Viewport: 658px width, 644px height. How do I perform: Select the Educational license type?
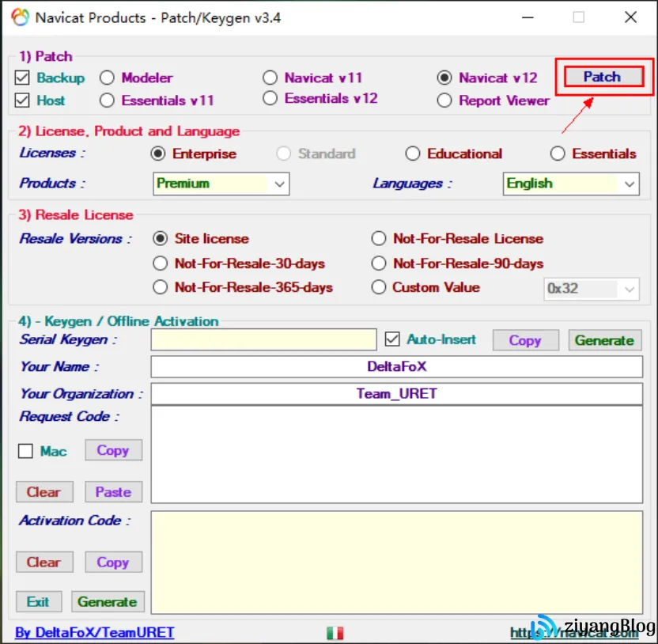(413, 153)
